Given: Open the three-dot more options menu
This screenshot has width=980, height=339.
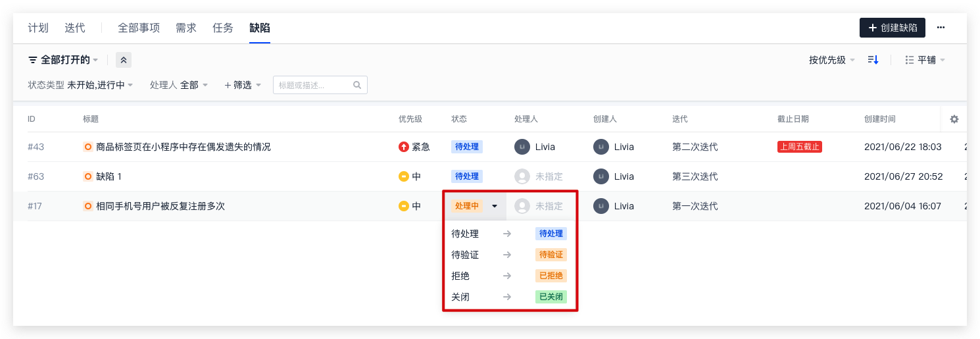Looking at the screenshot, I should click(941, 28).
